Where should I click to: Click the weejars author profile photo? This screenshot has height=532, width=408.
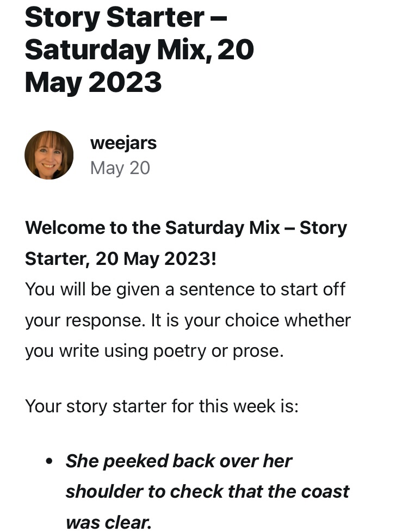pyautogui.click(x=49, y=155)
